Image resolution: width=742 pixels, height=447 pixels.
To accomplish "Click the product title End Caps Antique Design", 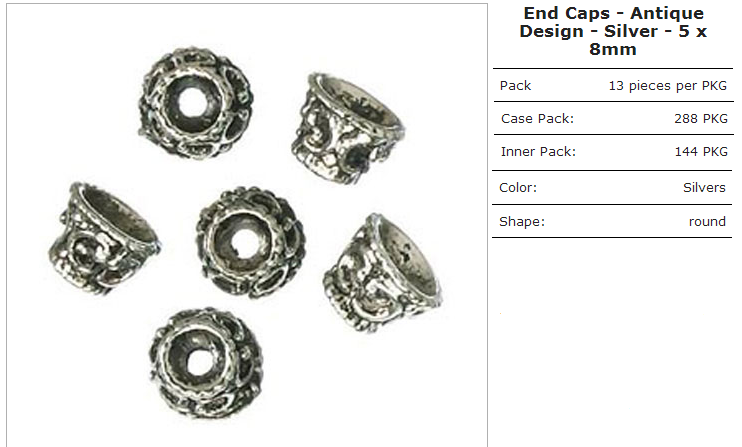I will click(x=613, y=31).
